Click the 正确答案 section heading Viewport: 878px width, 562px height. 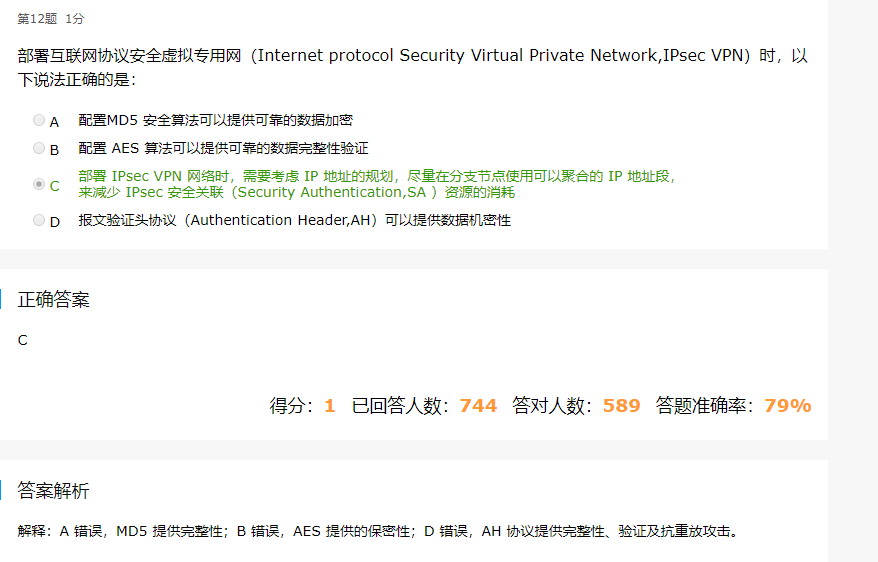coord(54,299)
